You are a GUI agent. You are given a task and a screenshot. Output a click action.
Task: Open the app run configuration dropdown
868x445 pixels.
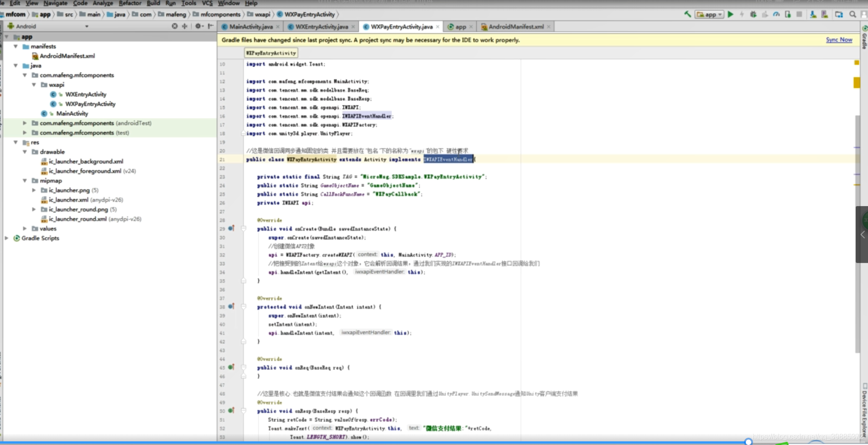coord(709,15)
